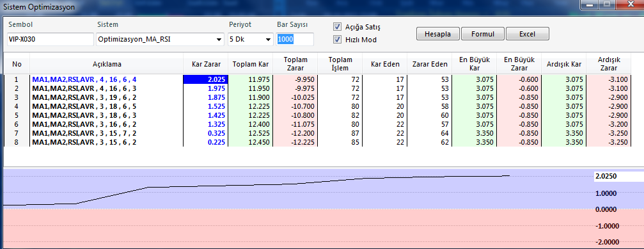This screenshot has width=644, height=249.
Task: Sort by the Toplam Zarar column header
Action: point(295,63)
